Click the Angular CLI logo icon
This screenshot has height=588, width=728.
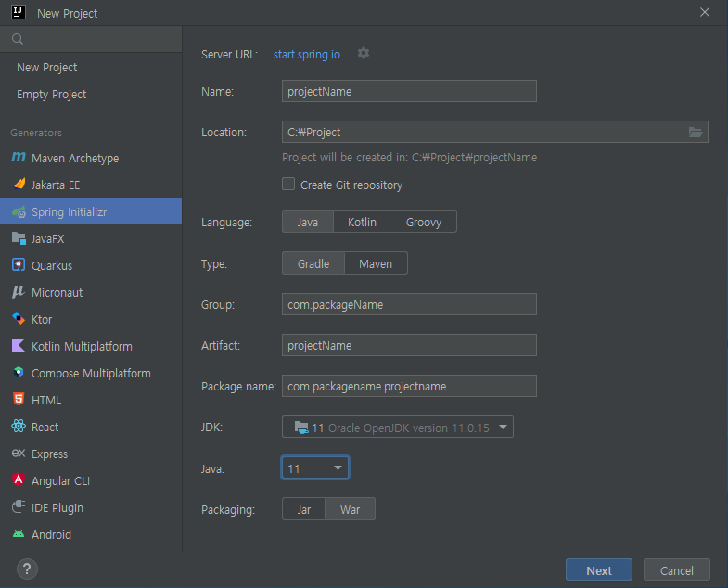[19, 479]
